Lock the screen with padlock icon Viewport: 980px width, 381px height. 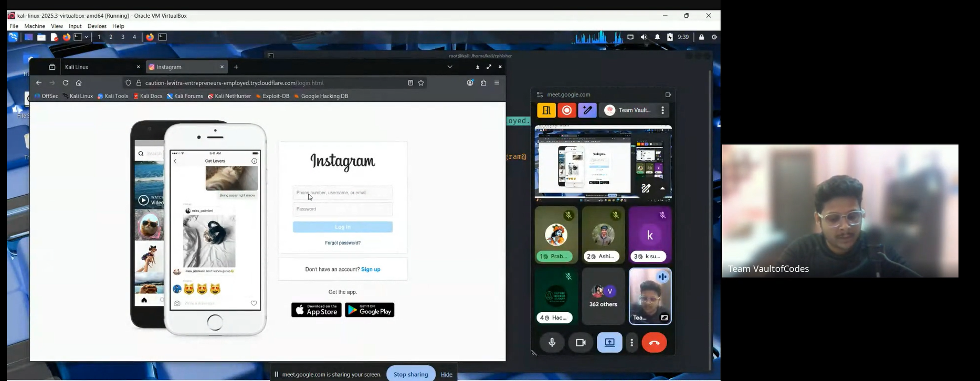(x=701, y=37)
